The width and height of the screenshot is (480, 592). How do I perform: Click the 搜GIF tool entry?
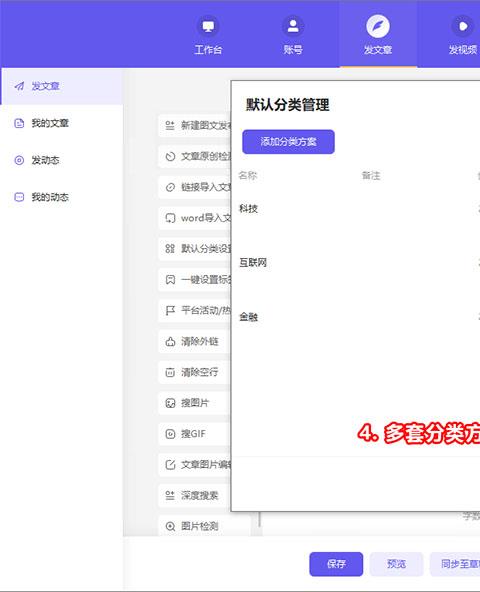coord(194,434)
